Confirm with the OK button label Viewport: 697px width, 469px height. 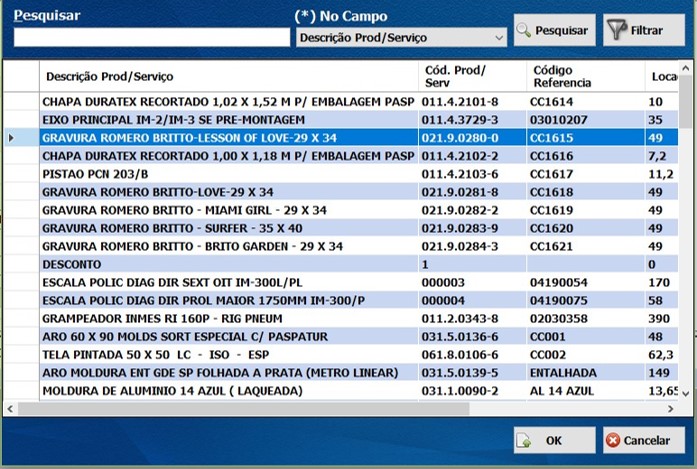click(x=554, y=441)
